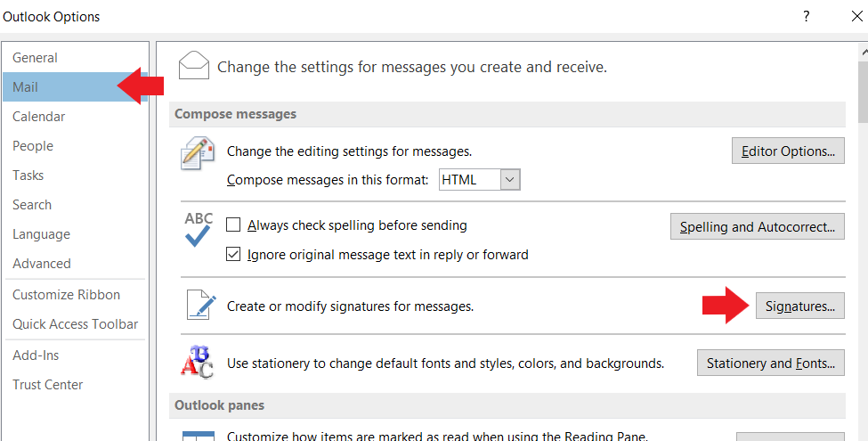The image size is (868, 441).
Task: Click the 'Use stationery to change default fonts' text
Action: 446,363
